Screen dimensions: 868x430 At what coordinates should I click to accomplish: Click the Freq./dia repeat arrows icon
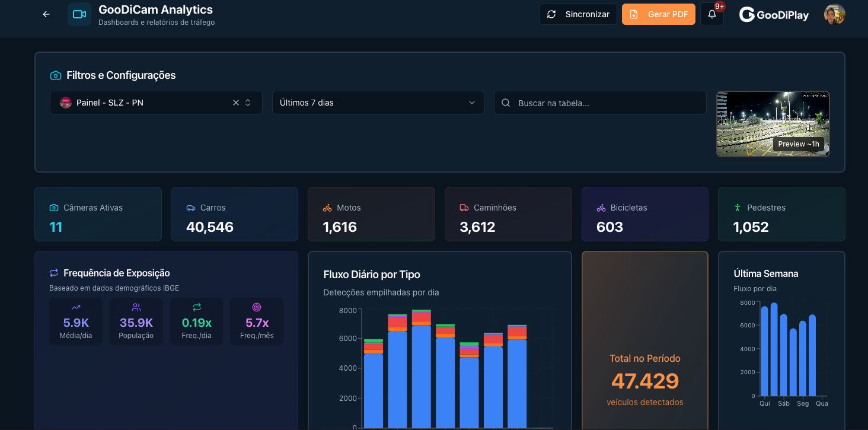(x=197, y=307)
